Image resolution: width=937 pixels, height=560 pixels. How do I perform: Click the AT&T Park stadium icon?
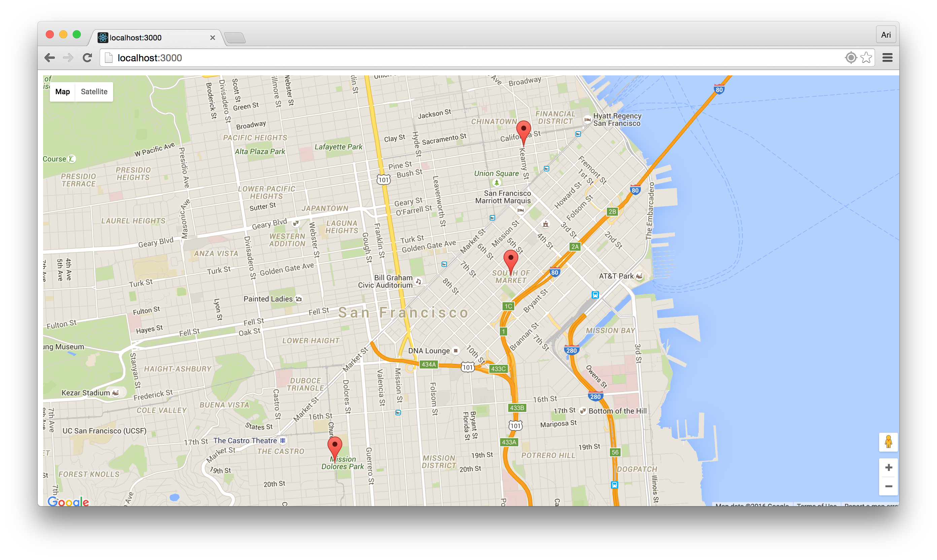[x=639, y=276]
